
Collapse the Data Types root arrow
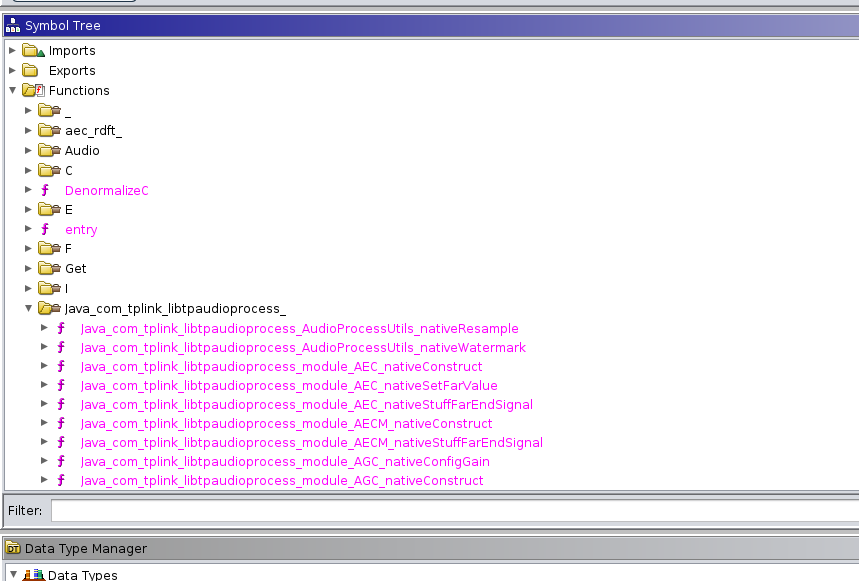[x=13, y=574]
